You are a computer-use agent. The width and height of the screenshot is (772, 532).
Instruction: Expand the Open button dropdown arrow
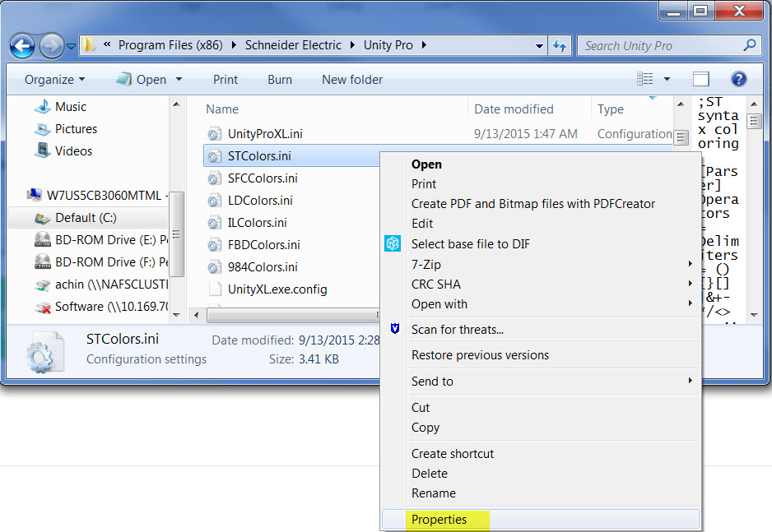179,79
